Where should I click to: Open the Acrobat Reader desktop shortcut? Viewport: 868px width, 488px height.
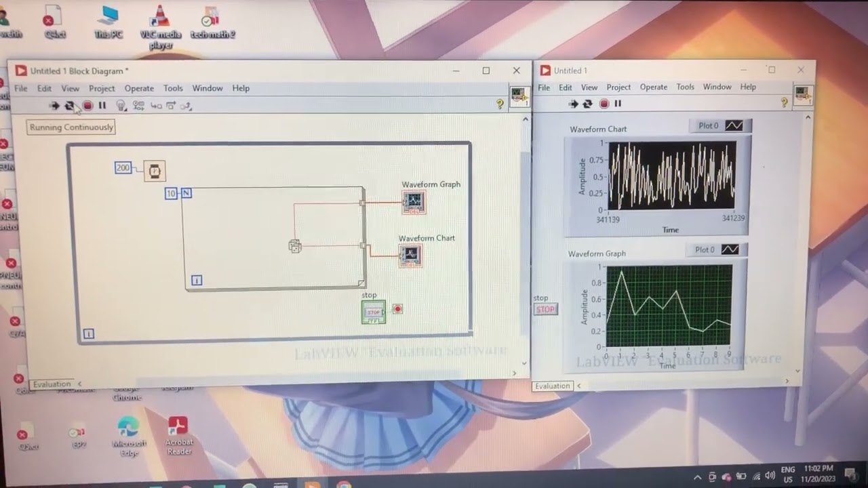(x=178, y=435)
